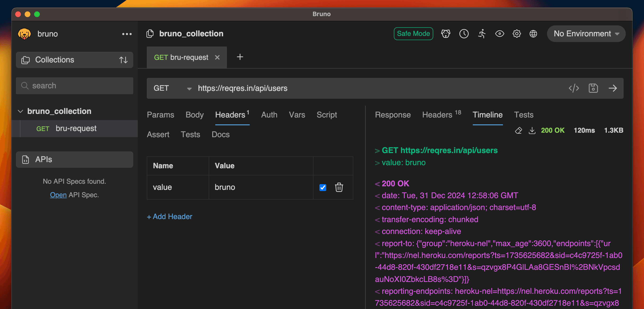Click the save request floppy icon
The height and width of the screenshot is (309, 644).
coord(593,88)
